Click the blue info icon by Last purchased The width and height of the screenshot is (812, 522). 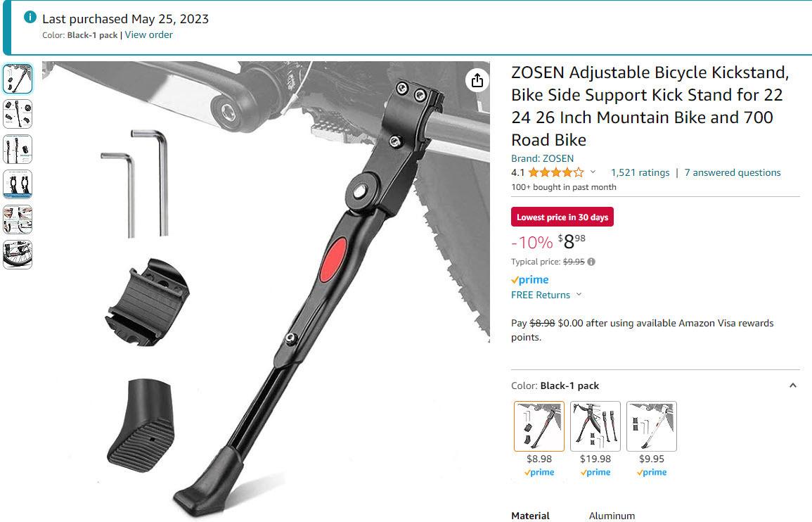[x=30, y=17]
